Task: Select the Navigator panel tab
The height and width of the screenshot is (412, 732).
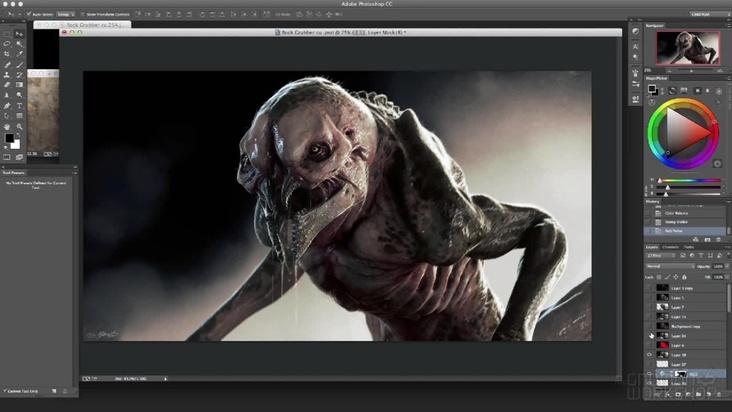Action: coord(655,26)
